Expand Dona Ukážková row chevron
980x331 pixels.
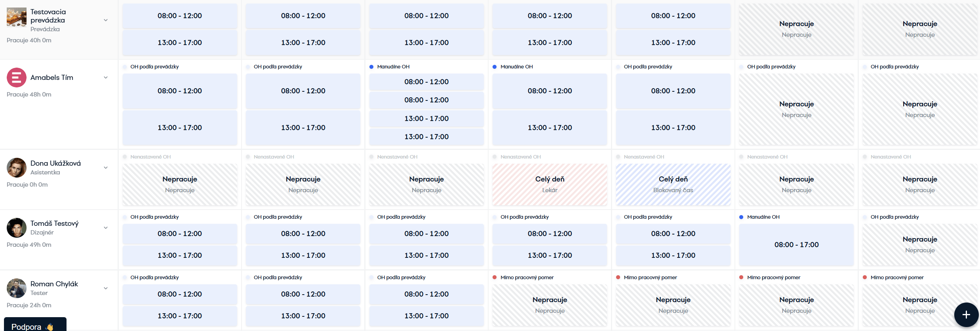(x=106, y=168)
